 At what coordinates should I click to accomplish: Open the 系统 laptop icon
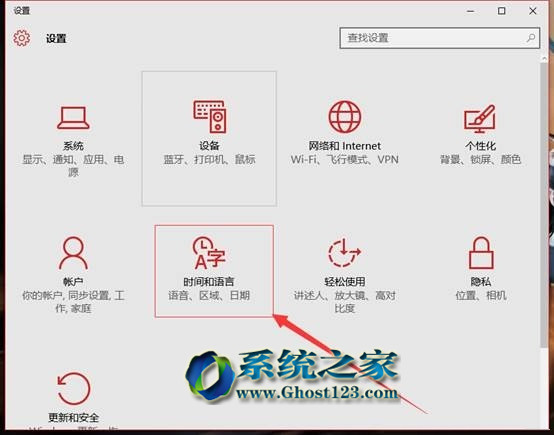coord(73,118)
